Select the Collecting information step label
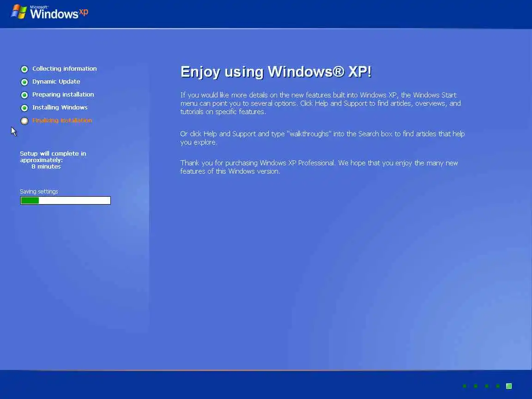The width and height of the screenshot is (532, 399). [x=65, y=68]
